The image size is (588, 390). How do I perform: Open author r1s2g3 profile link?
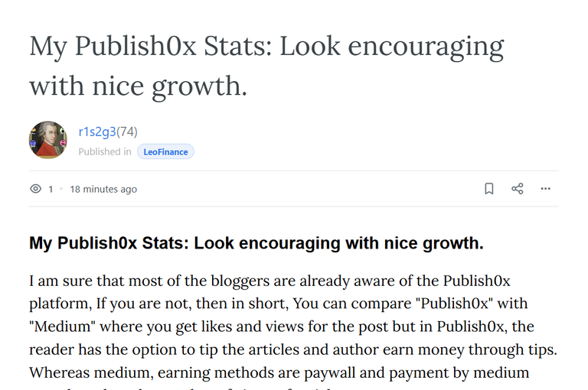point(97,132)
